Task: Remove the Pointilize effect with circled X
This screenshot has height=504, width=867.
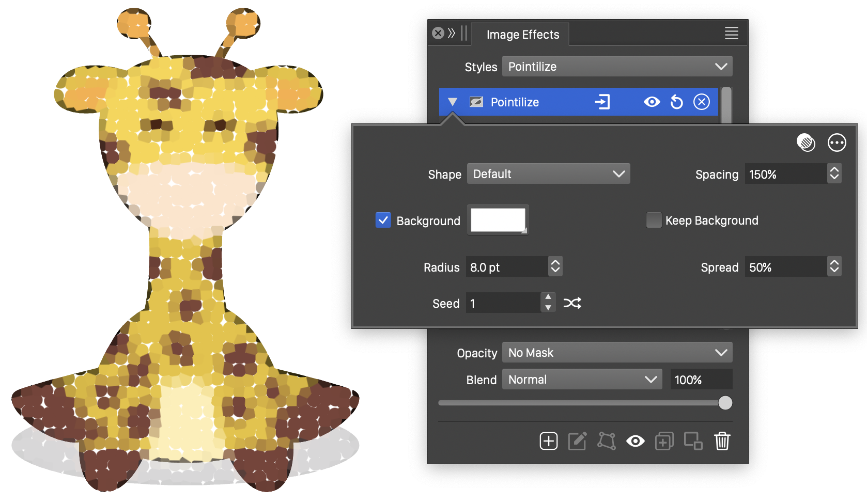Action: pos(701,102)
